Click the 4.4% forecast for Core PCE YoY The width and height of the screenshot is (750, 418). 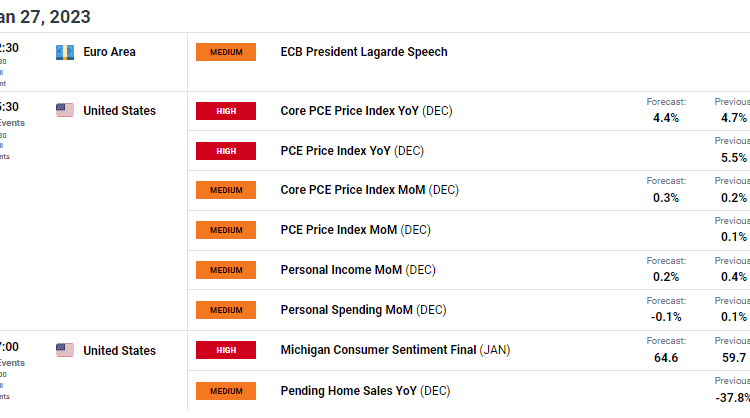[x=666, y=118]
